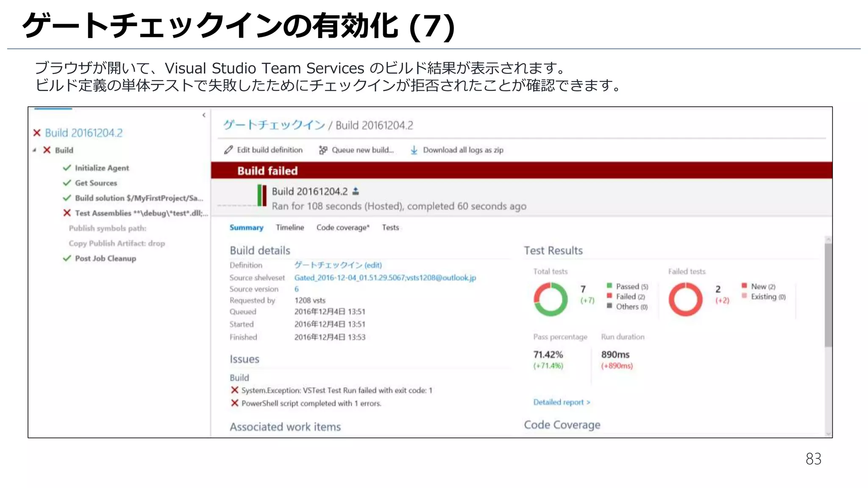Click the Queue new build icon
The image size is (868, 488).
pos(323,150)
